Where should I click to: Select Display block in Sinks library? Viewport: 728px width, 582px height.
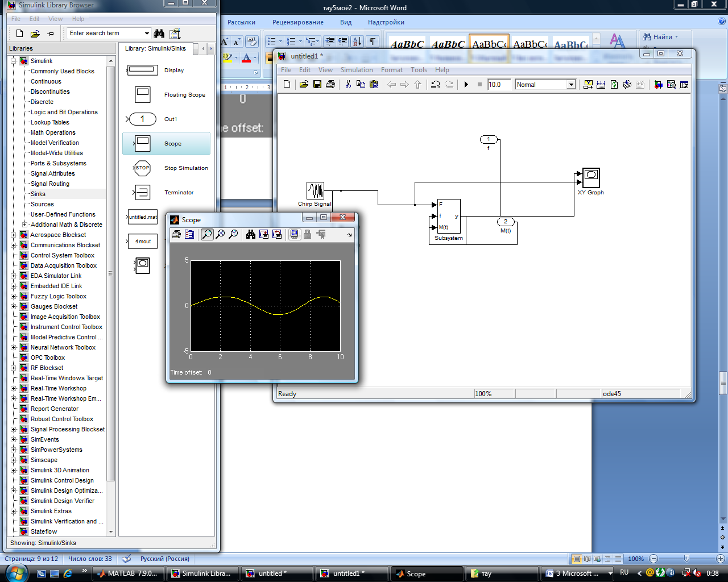click(x=166, y=70)
